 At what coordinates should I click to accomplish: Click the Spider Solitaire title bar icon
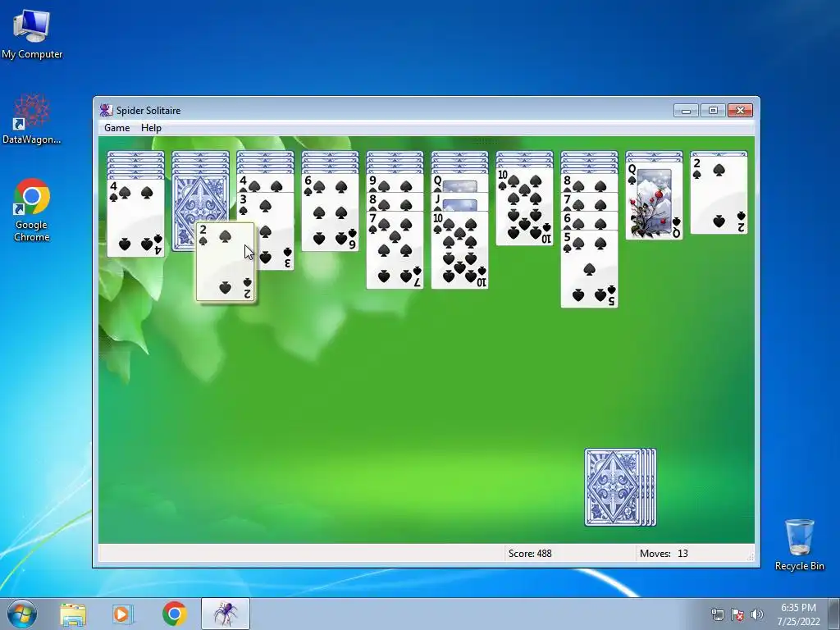point(106,111)
